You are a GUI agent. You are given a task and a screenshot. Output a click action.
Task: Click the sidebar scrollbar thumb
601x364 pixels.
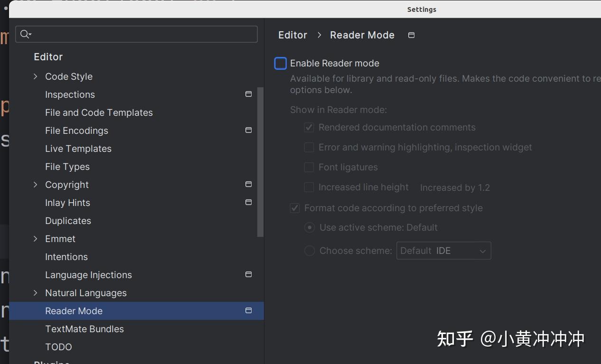[261, 161]
